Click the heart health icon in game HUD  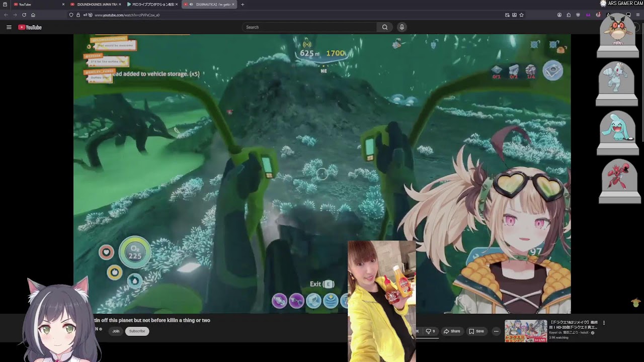tap(106, 252)
